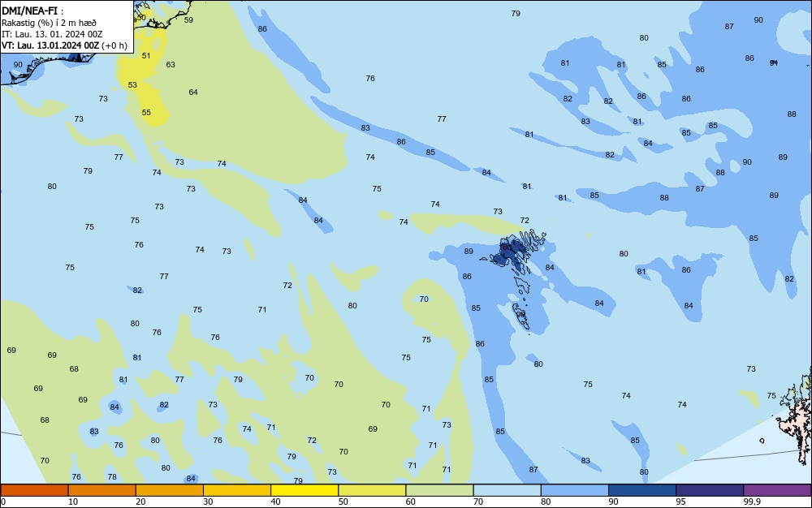Pick the amber 20–30 legend color segment

tap(170, 490)
